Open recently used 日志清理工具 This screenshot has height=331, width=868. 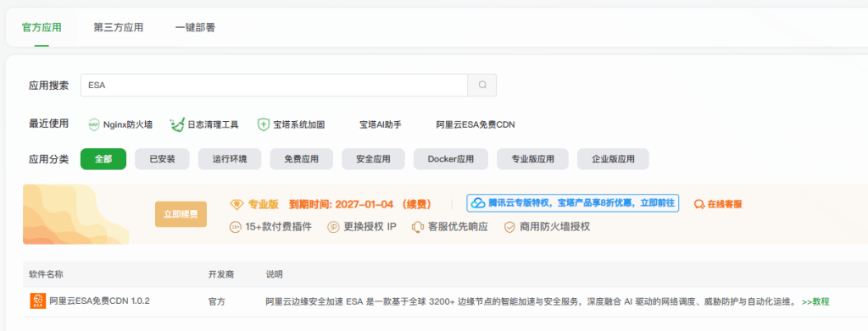[x=213, y=125]
